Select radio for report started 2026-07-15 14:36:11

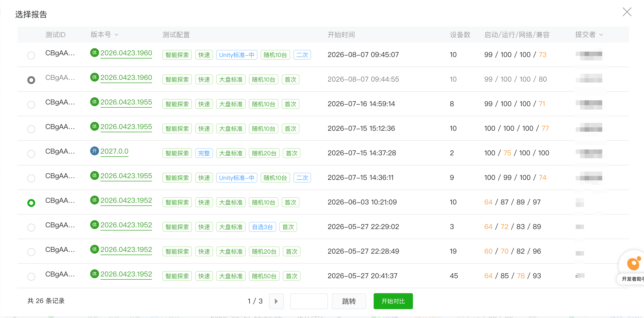31,178
